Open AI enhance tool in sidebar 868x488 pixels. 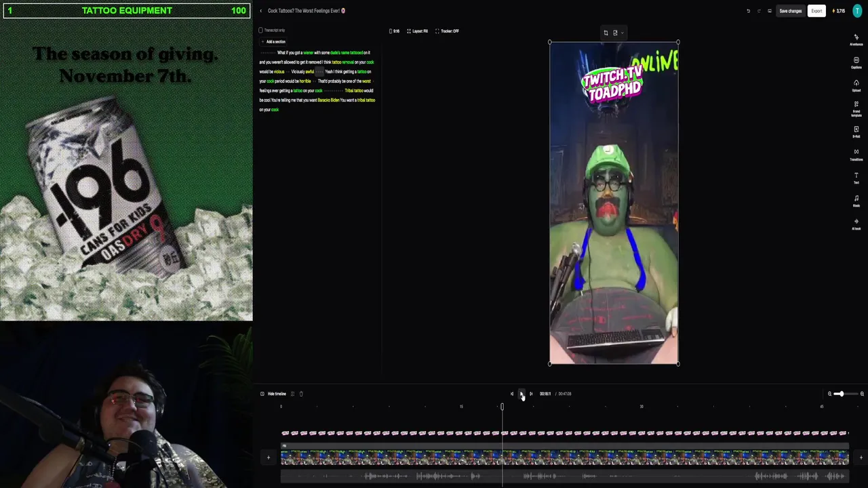pos(856,39)
